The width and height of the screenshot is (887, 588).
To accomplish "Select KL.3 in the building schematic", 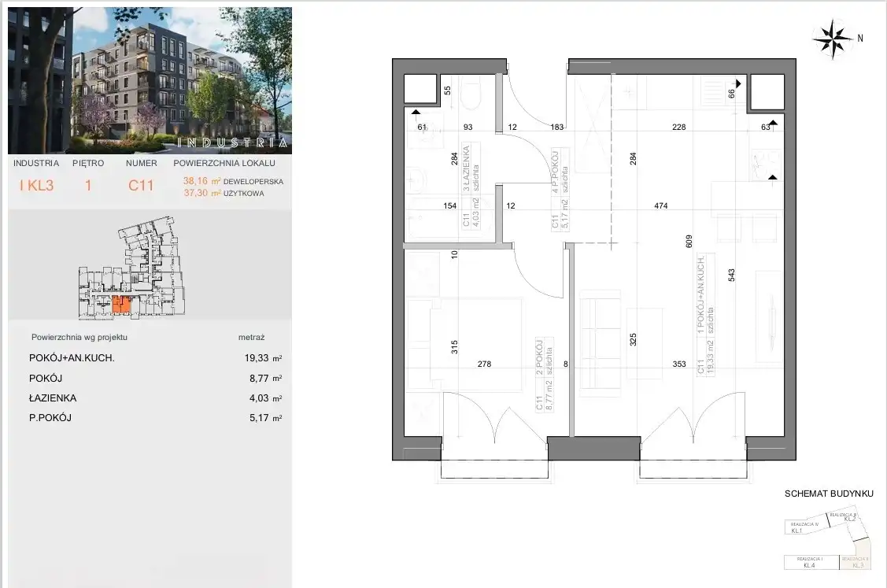I will click(856, 562).
